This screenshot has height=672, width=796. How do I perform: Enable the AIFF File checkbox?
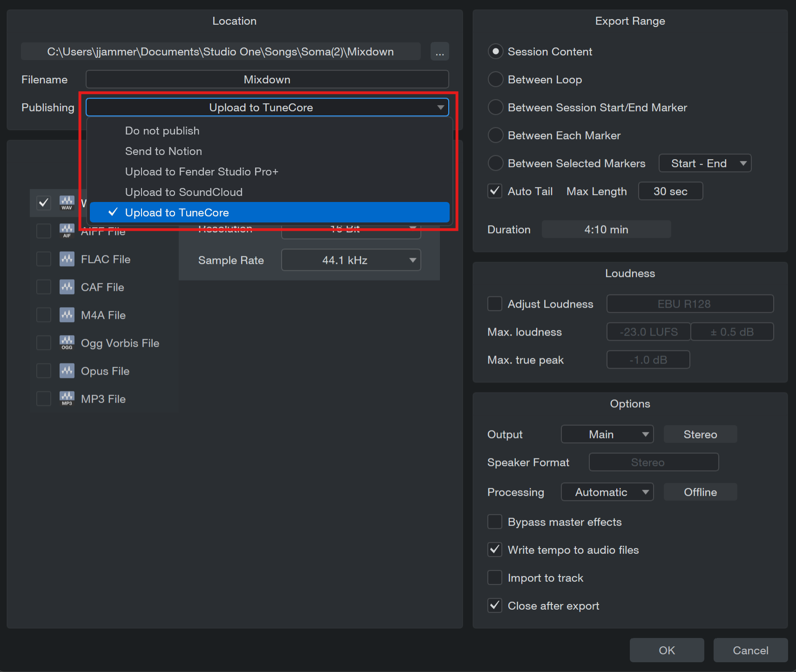click(x=44, y=231)
